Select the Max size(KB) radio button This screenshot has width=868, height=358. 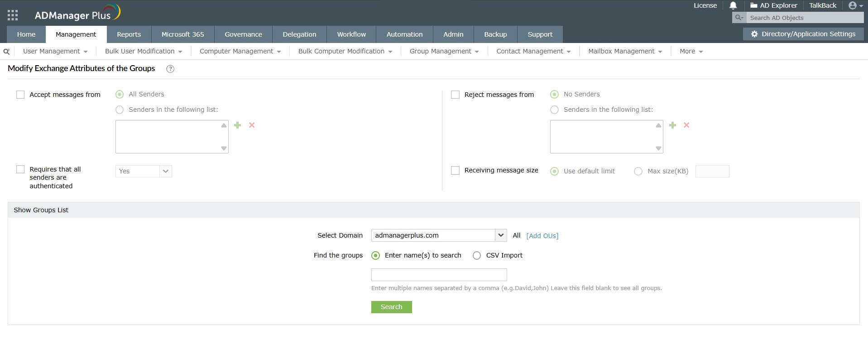coord(638,171)
